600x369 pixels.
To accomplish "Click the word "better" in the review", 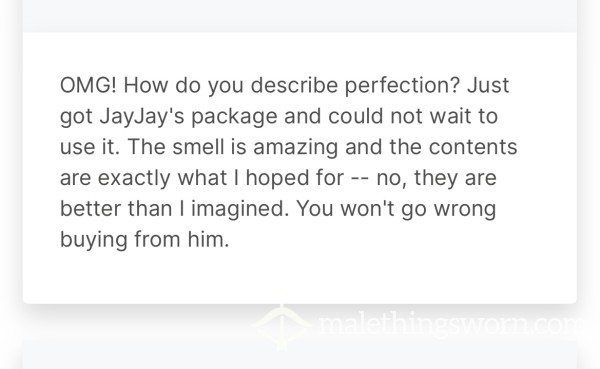I will tap(91, 209).
